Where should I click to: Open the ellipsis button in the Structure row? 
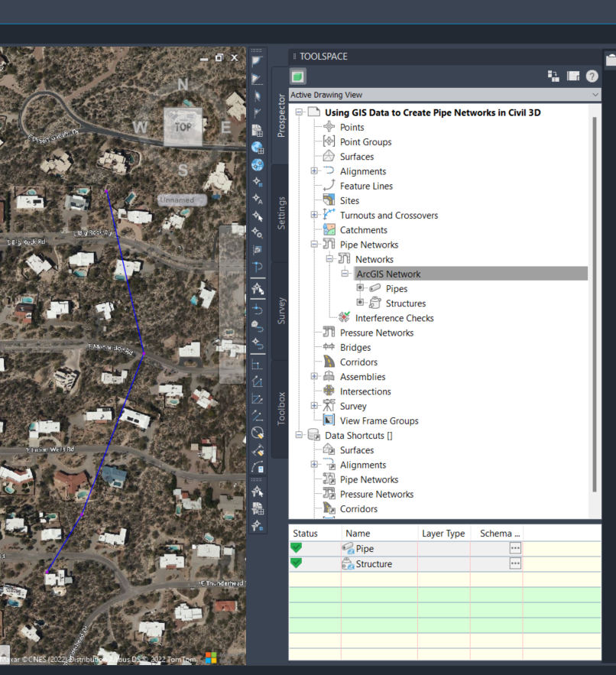(x=515, y=563)
